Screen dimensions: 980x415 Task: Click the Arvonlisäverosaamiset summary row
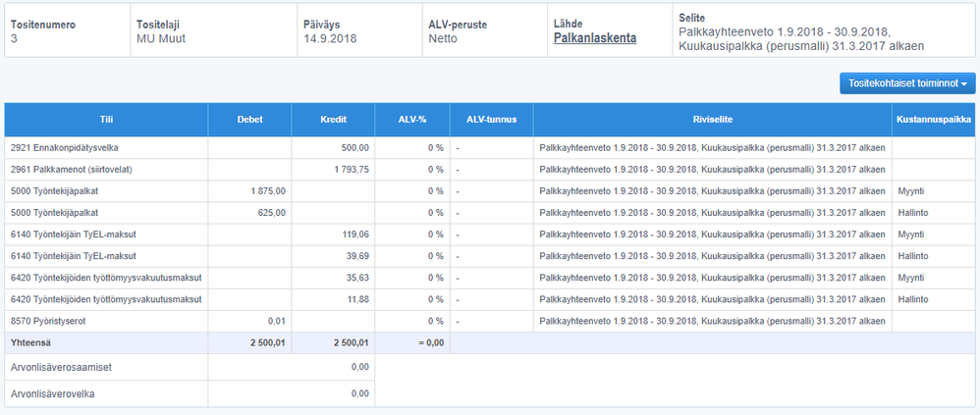(x=190, y=368)
